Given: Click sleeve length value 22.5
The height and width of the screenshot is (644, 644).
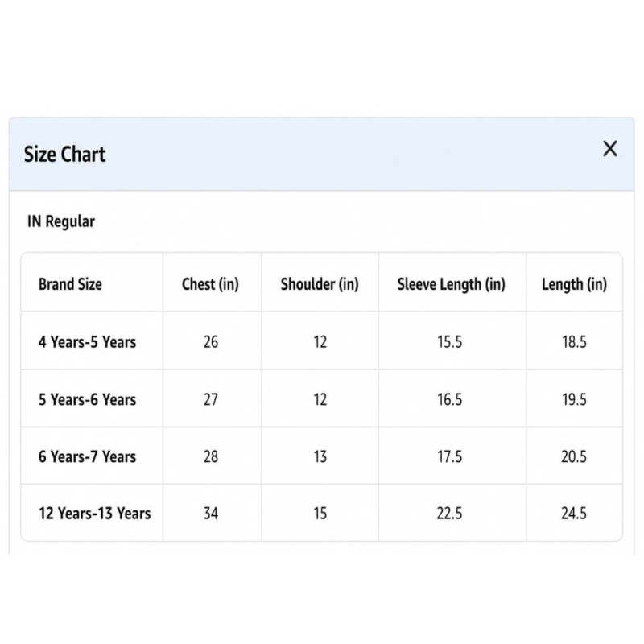Looking at the screenshot, I should [x=450, y=514].
